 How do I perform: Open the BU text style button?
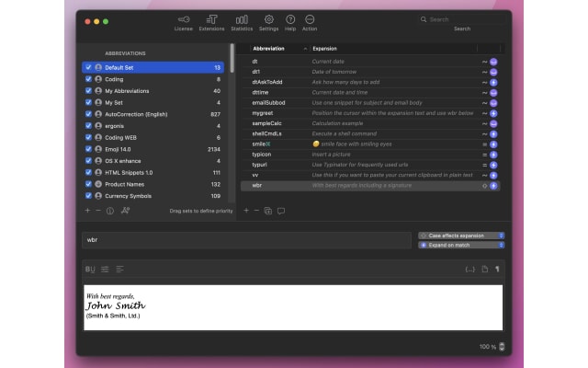click(x=90, y=270)
